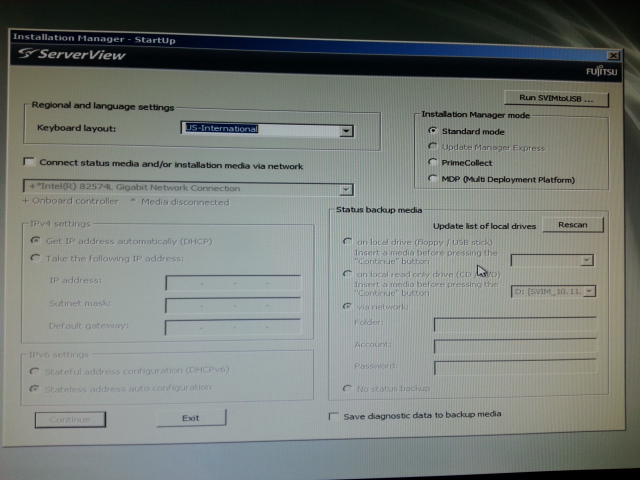This screenshot has width=640, height=480.
Task: Enable Save diagnostic data to backup media
Action: [x=333, y=416]
